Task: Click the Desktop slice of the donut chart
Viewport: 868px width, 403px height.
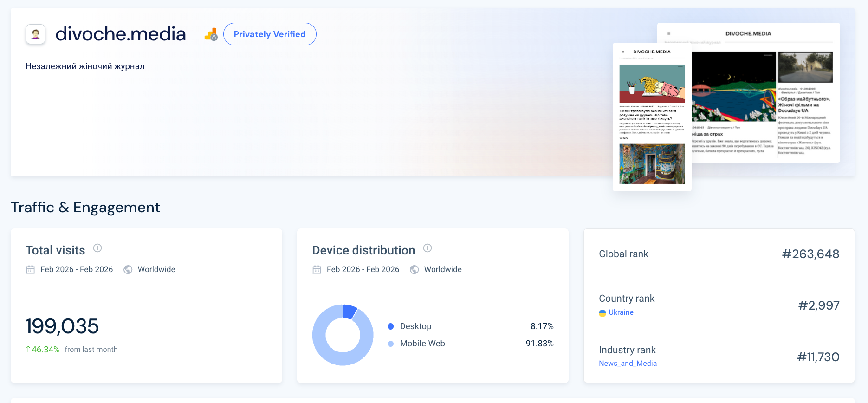Action: point(350,311)
